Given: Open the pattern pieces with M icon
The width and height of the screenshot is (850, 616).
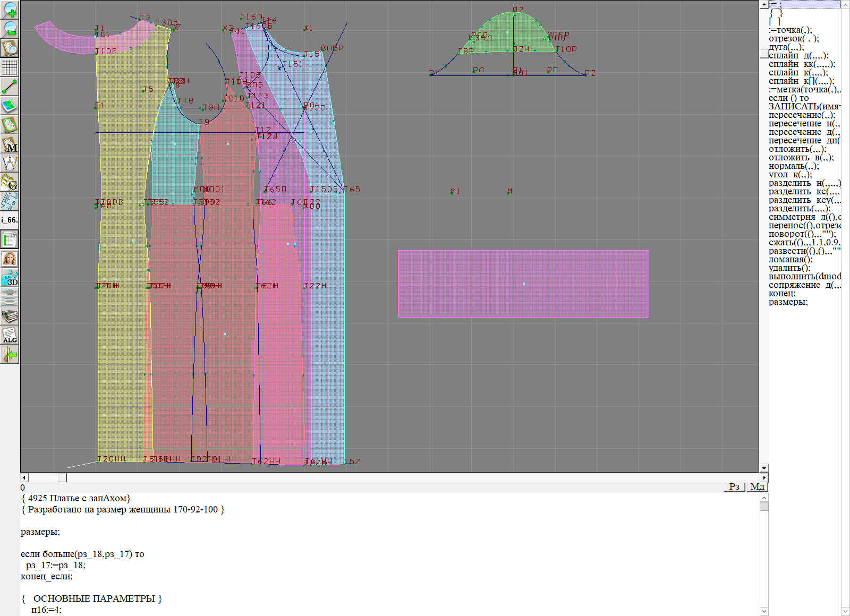Looking at the screenshot, I should point(10,144).
